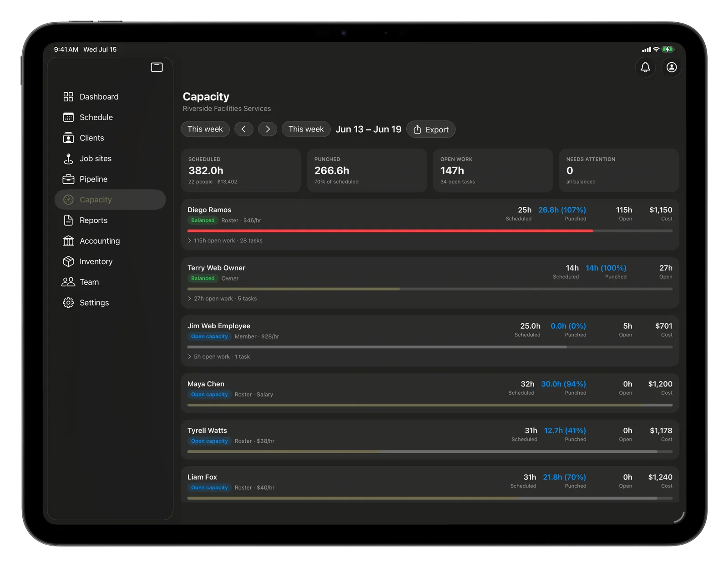Click Jim Web Employee 0.0h (0%) punched
The height and width of the screenshot is (566, 728).
click(x=568, y=326)
